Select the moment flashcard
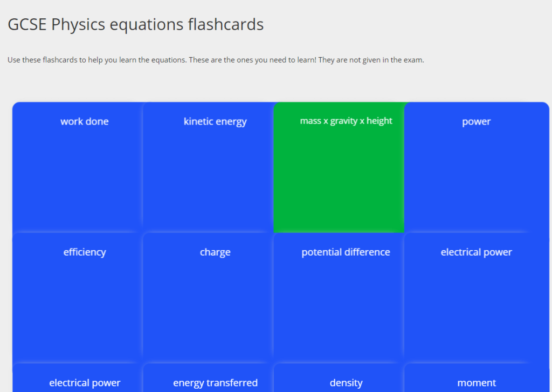Screen dimensions: 552x392 tap(477, 378)
